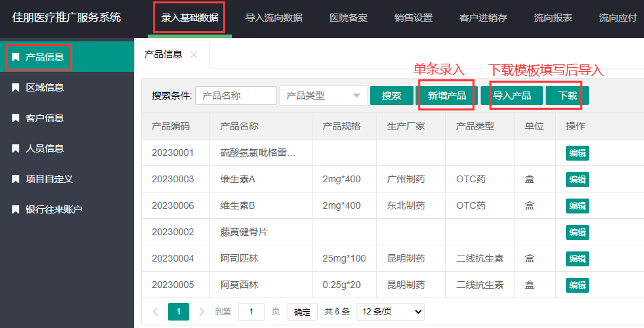Open the 产品类型 dropdown filter
The width and height of the screenshot is (644, 328).
(x=323, y=96)
